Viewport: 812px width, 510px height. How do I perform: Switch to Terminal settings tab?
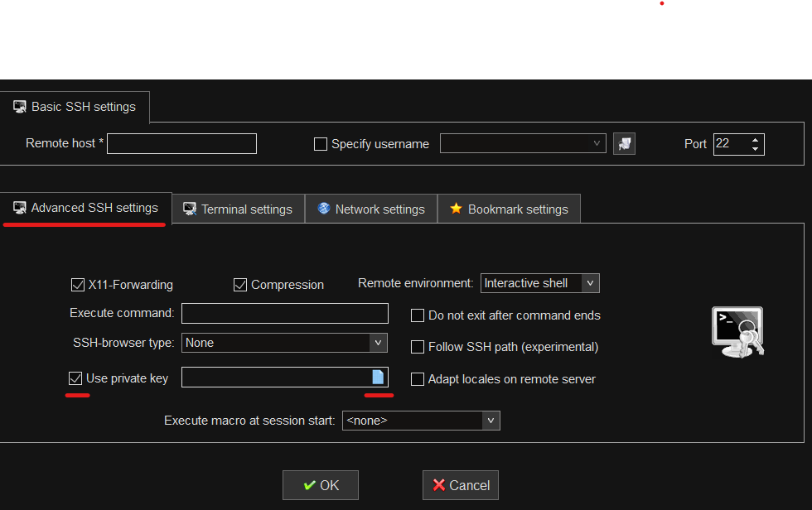pos(239,209)
